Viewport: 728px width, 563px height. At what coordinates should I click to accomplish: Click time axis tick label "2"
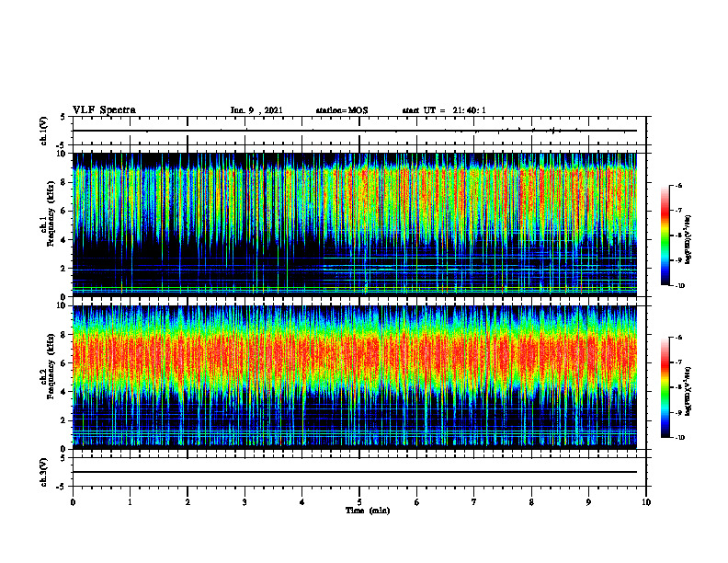(x=188, y=502)
